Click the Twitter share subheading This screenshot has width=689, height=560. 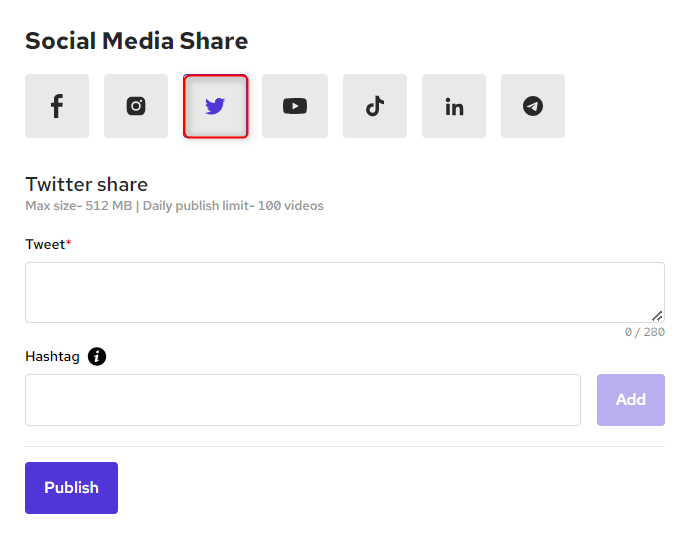(86, 184)
